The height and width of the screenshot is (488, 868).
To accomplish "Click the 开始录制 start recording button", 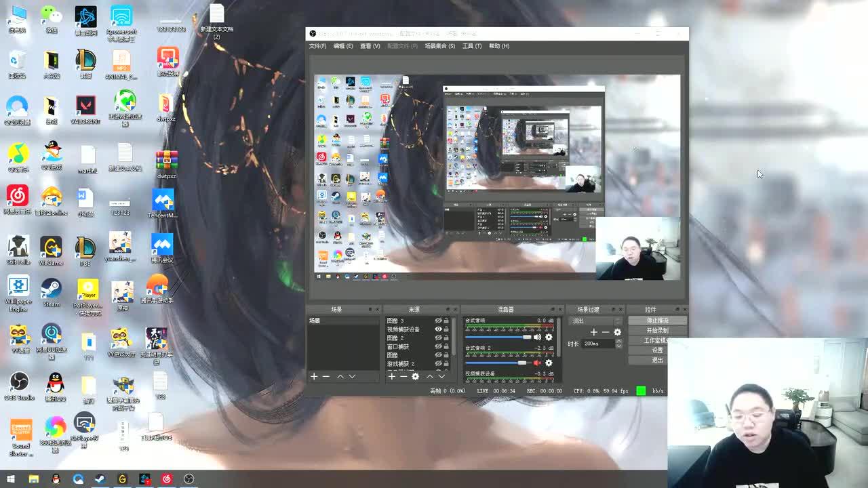I will point(657,330).
